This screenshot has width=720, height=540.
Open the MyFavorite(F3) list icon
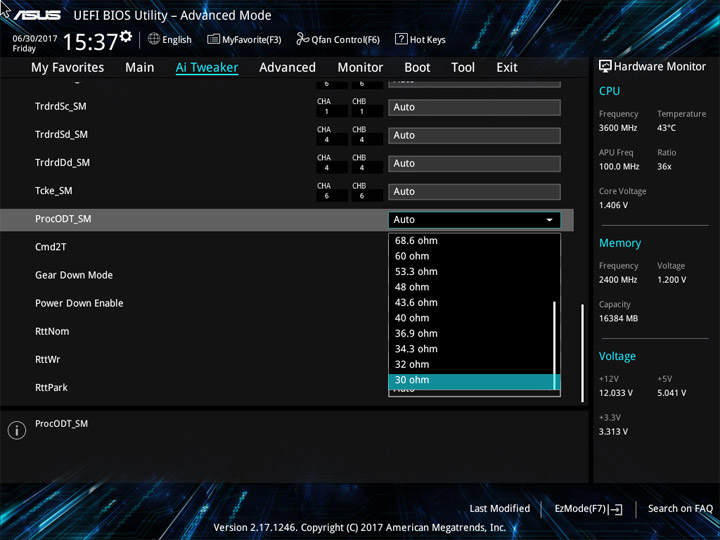pyautogui.click(x=213, y=39)
